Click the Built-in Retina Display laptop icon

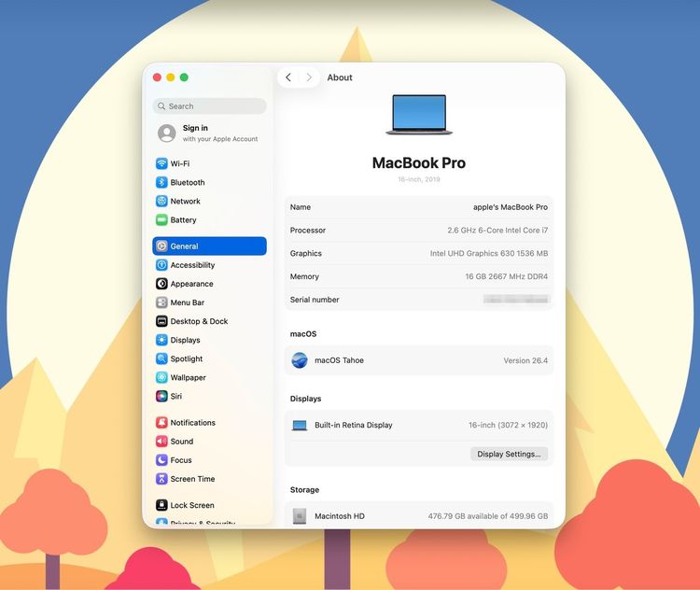(300, 425)
